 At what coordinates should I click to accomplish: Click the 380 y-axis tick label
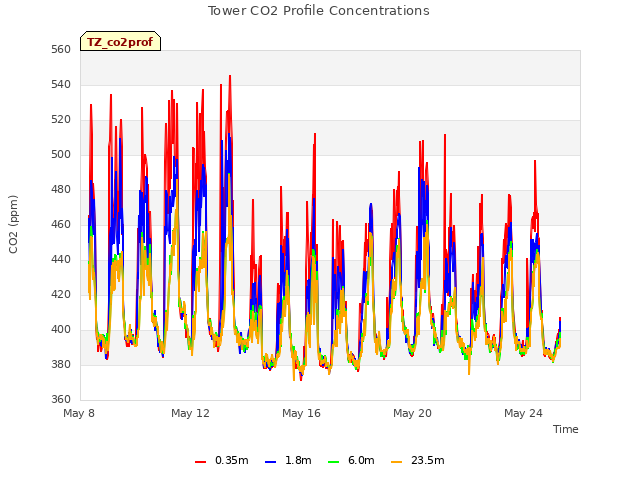pos(61,364)
